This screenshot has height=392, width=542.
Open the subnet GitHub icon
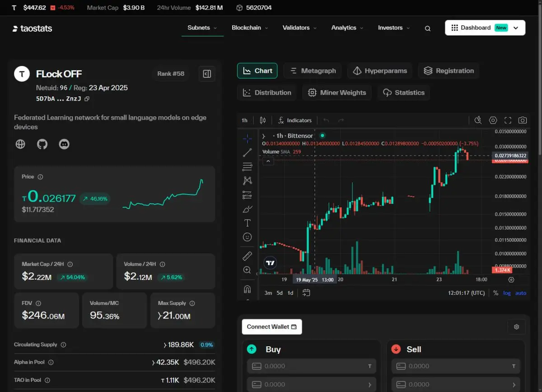42,144
